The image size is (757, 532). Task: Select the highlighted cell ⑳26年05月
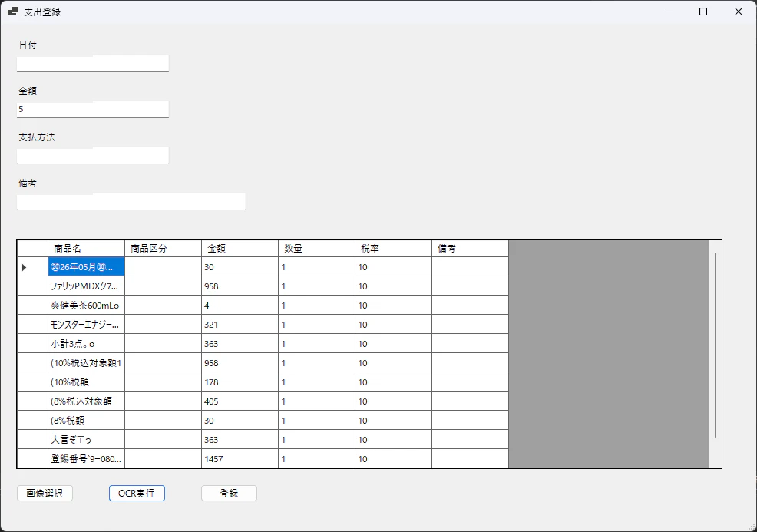point(87,267)
